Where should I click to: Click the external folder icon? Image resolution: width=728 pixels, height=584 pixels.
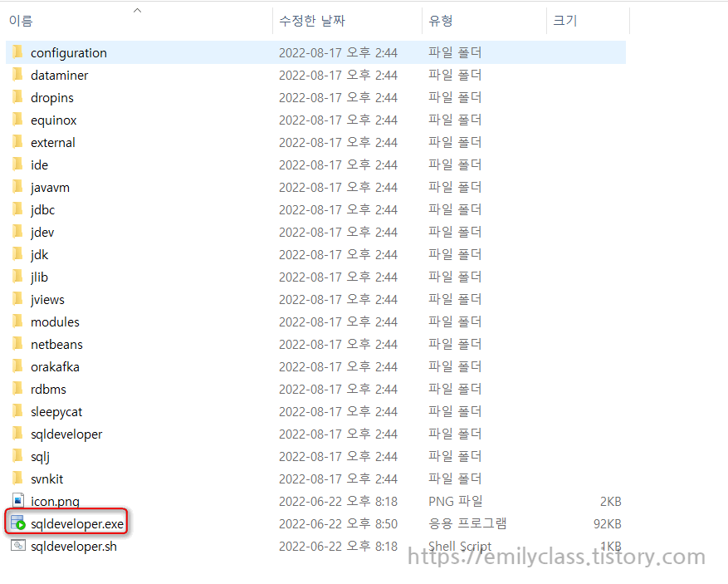click(x=17, y=142)
